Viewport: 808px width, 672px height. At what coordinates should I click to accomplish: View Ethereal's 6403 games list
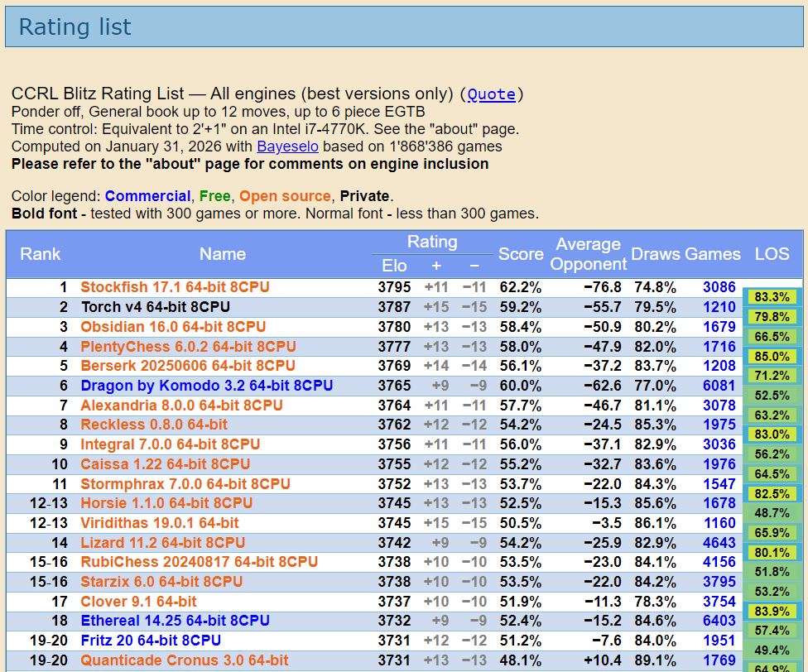719,621
